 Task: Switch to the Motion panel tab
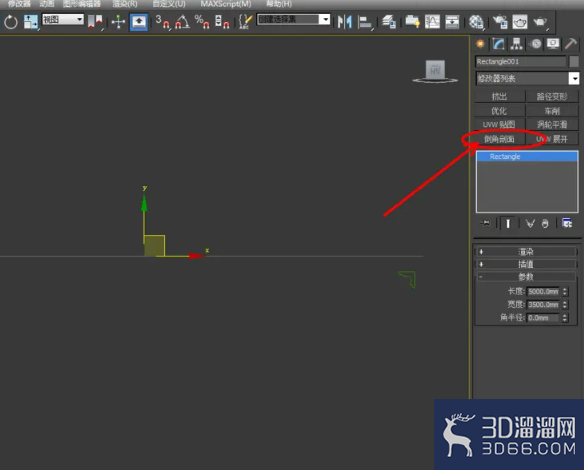click(x=536, y=44)
